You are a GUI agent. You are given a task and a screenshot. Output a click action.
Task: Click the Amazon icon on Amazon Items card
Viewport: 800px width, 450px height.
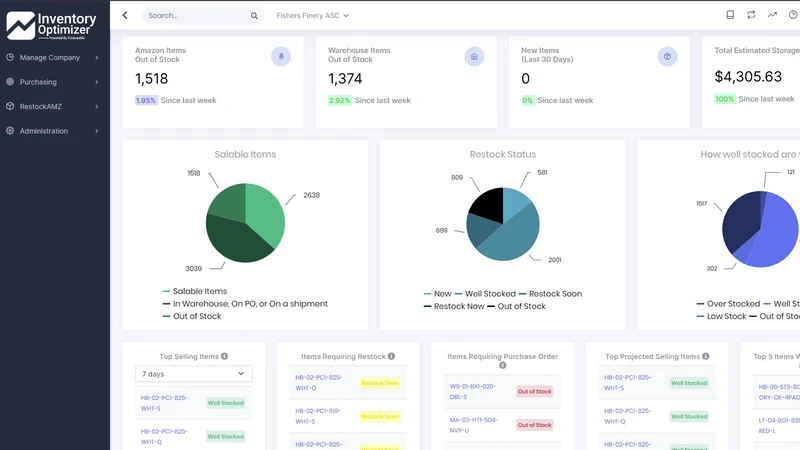click(x=281, y=56)
